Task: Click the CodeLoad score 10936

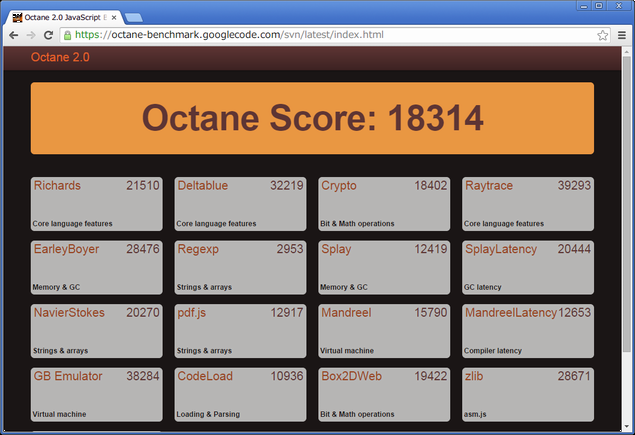Action: [287, 376]
